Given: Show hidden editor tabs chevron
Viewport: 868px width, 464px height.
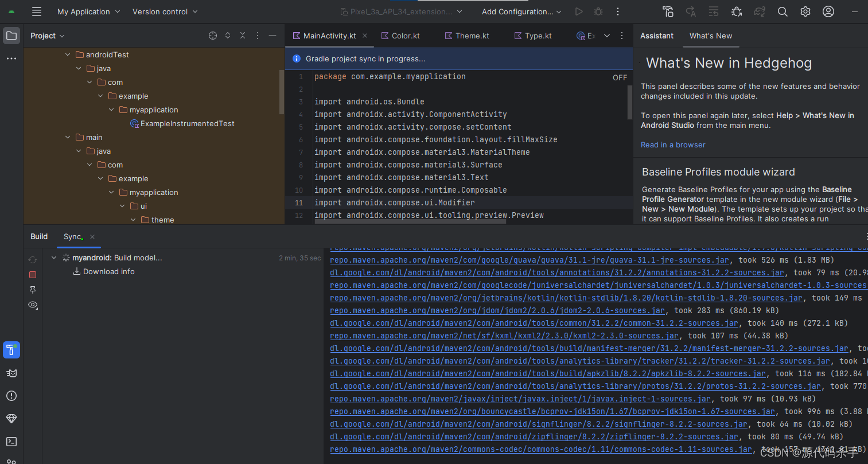Looking at the screenshot, I should click(607, 36).
